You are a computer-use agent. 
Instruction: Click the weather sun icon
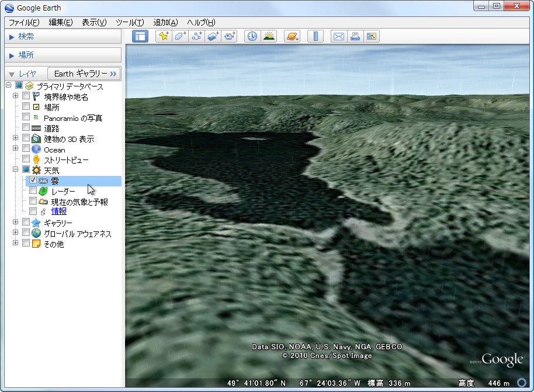click(x=36, y=170)
